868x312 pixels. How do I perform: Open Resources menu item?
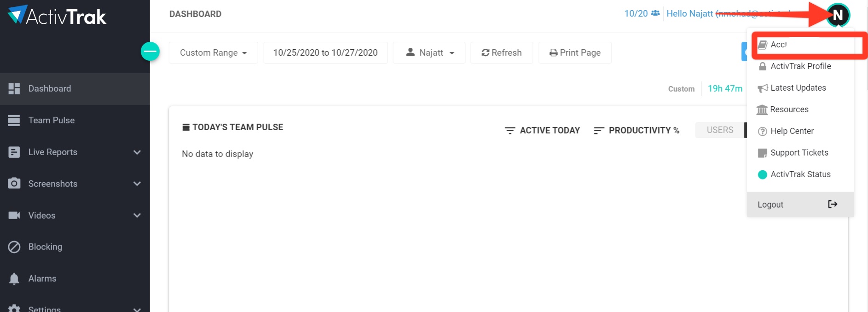click(x=800, y=110)
